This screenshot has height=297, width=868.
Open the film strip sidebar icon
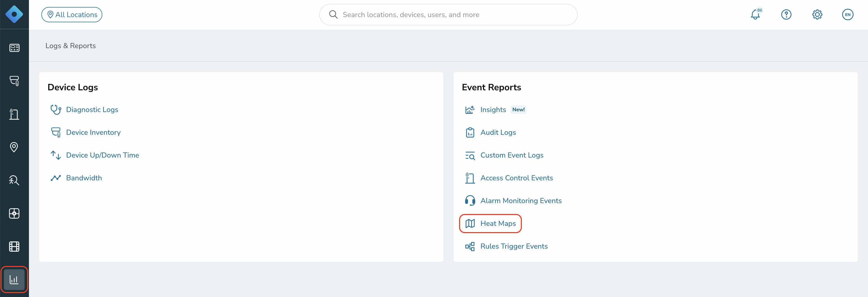click(x=14, y=246)
